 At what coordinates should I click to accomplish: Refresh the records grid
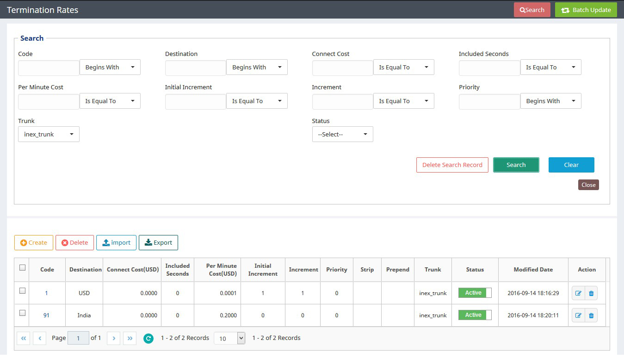point(148,339)
